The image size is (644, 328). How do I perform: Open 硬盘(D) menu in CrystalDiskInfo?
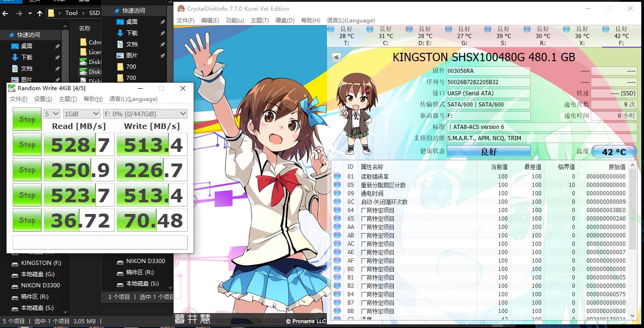[x=285, y=20]
